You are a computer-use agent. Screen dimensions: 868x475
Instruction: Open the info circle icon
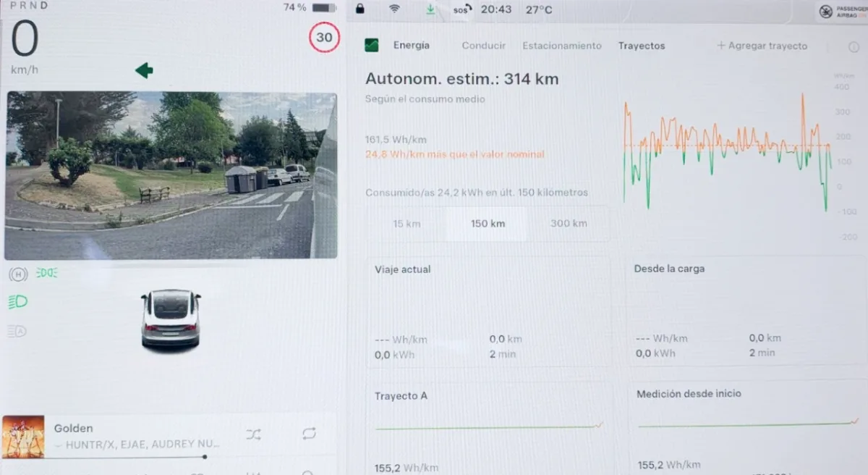pos(854,46)
